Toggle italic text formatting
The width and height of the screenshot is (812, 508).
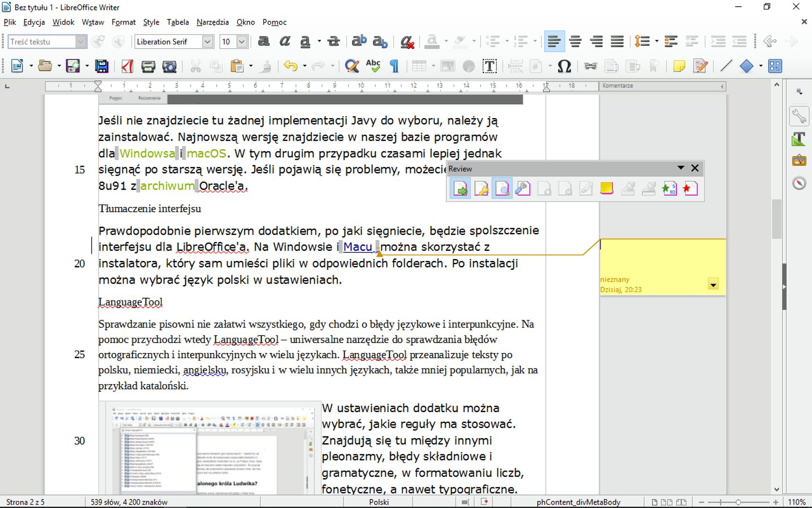click(x=285, y=42)
